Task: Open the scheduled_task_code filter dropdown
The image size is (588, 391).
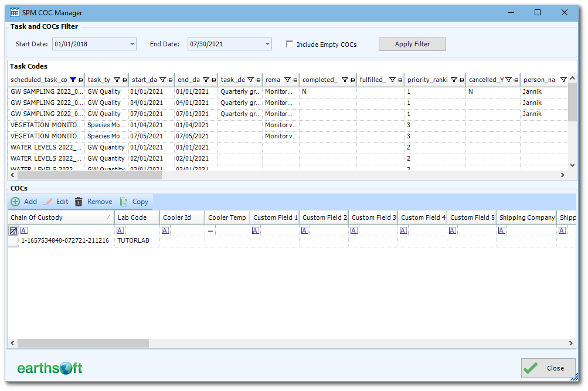Action: point(73,80)
